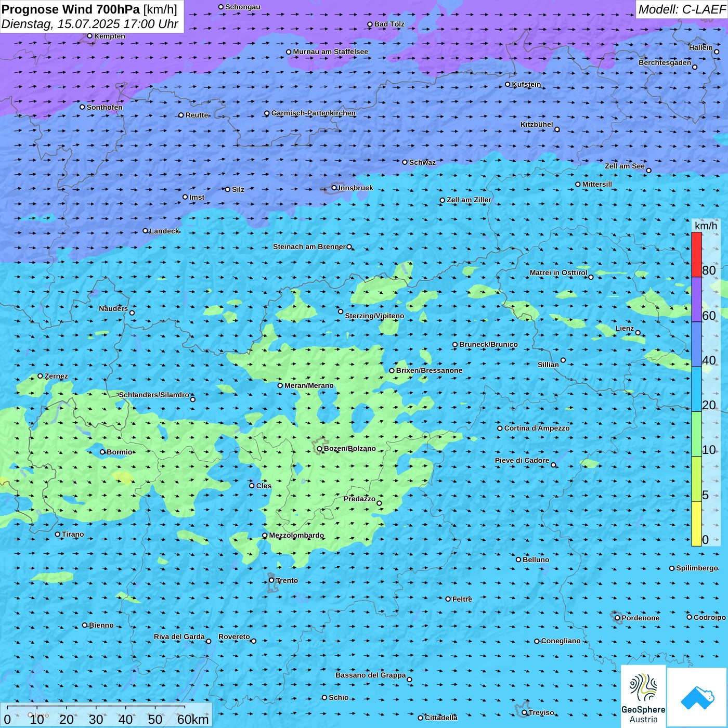This screenshot has height=728, width=728.
Task: Click the 'Steinach am Brenner' label
Action: (x=309, y=246)
